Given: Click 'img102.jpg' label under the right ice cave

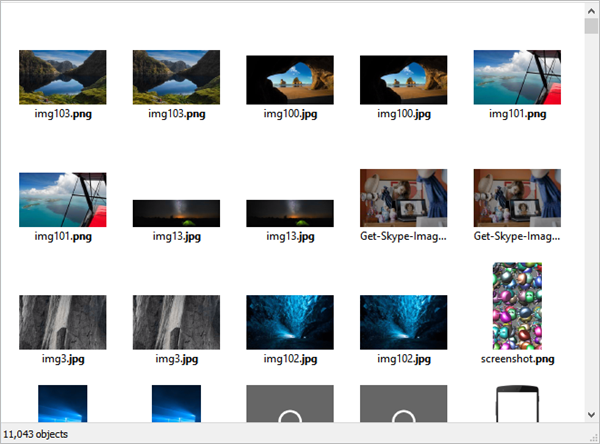Looking at the screenshot, I should pos(404,359).
